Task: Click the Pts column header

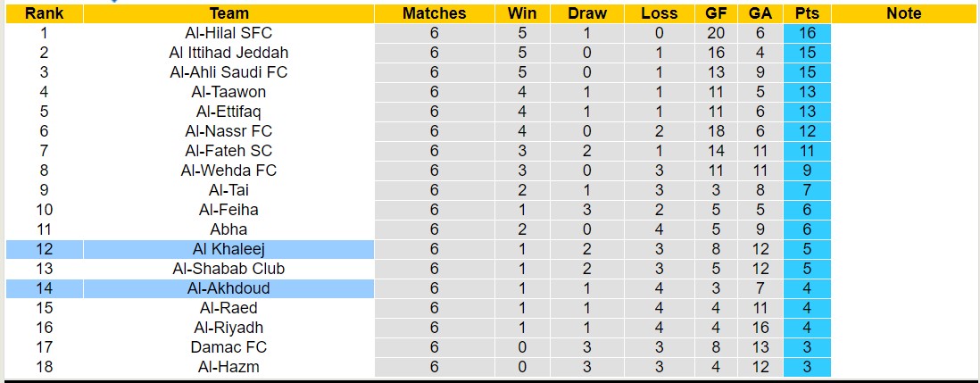Action: coord(807,13)
